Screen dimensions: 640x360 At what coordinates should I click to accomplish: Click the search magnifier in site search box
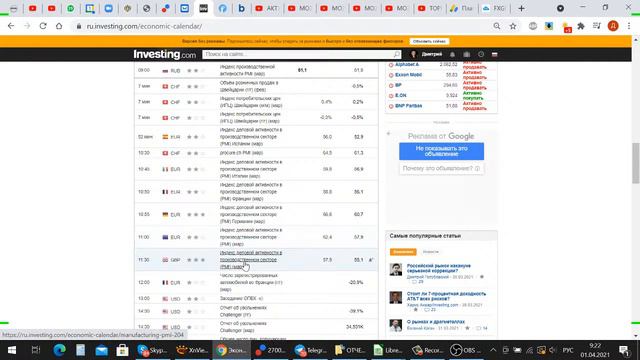[396, 54]
